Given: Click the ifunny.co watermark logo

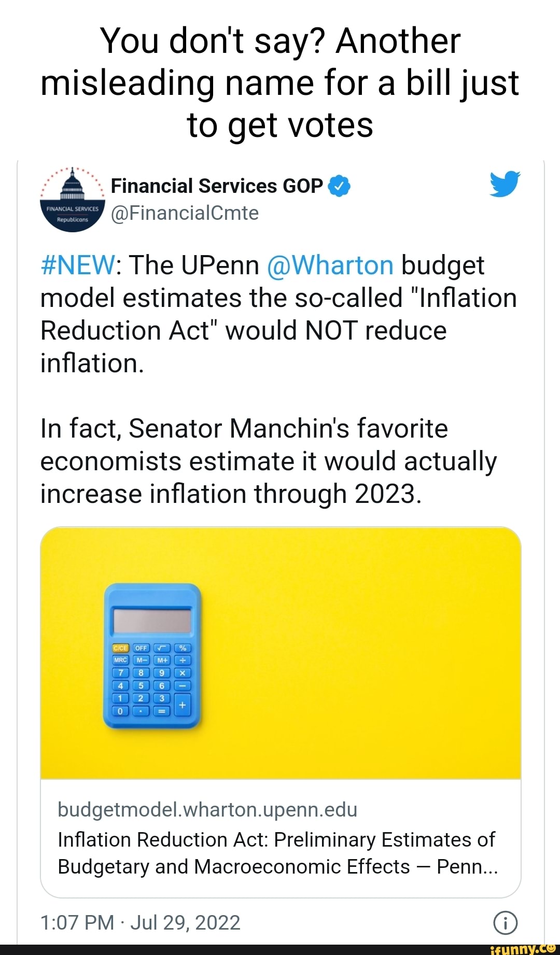Looking at the screenshot, I should (524, 949).
